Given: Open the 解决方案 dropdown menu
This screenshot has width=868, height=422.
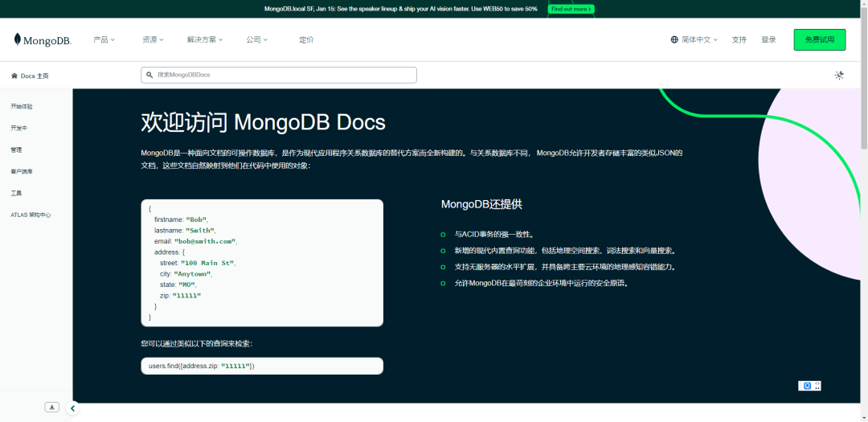Looking at the screenshot, I should click(x=205, y=40).
